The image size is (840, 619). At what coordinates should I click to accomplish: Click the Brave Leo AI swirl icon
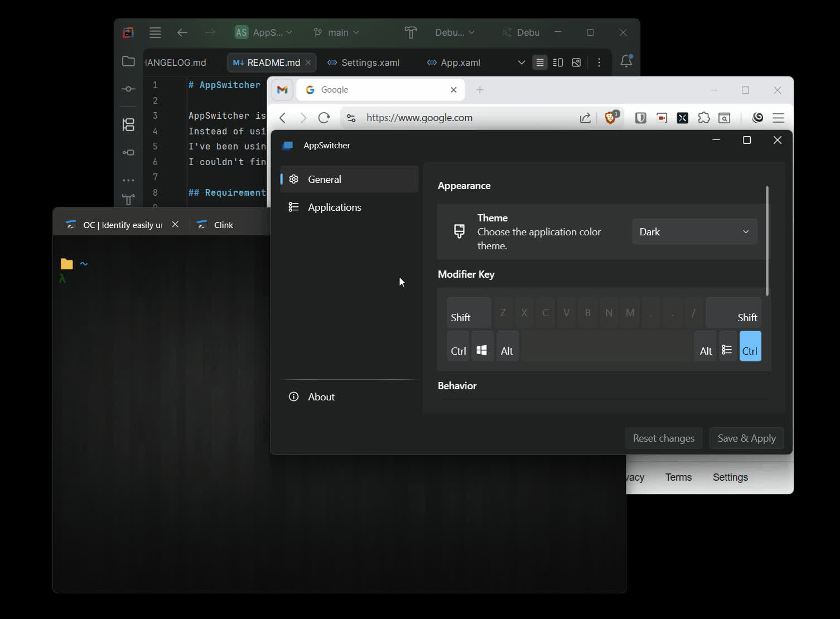point(757,118)
